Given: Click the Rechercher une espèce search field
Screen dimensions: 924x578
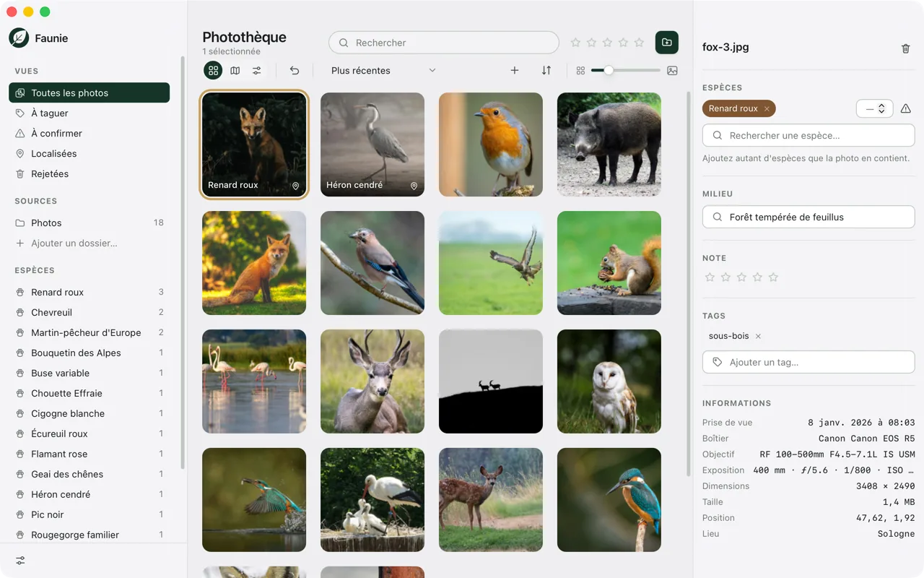Looking at the screenshot, I should click(x=808, y=135).
